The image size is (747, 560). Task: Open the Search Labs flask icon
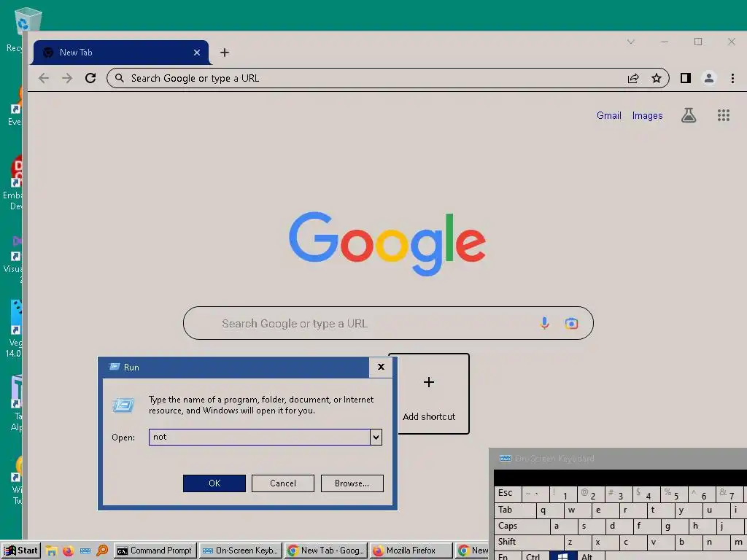click(x=689, y=115)
